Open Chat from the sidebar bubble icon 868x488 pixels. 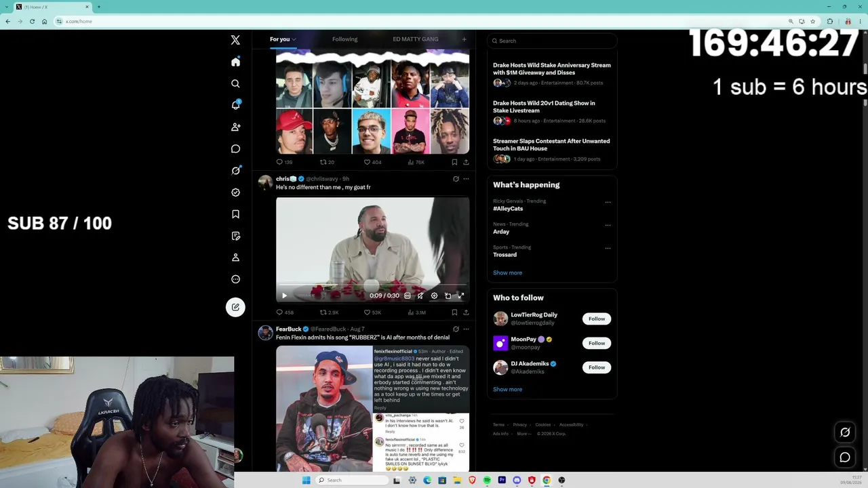235,148
